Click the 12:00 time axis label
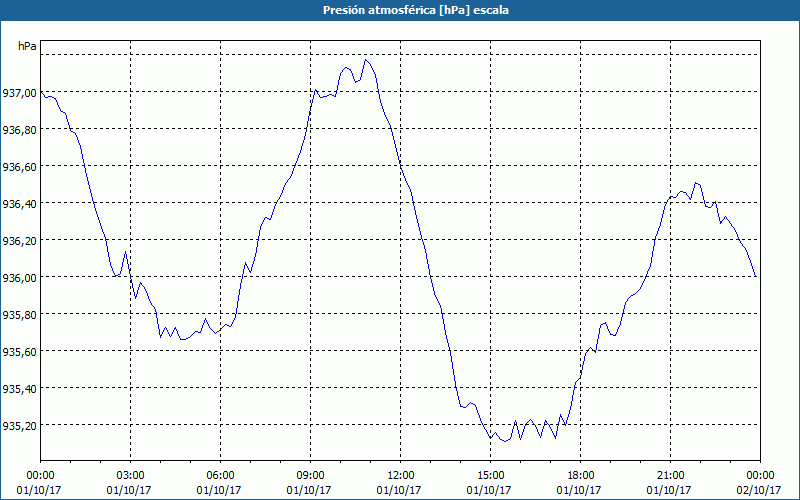Screen dimensions: 800x500 click(401, 476)
